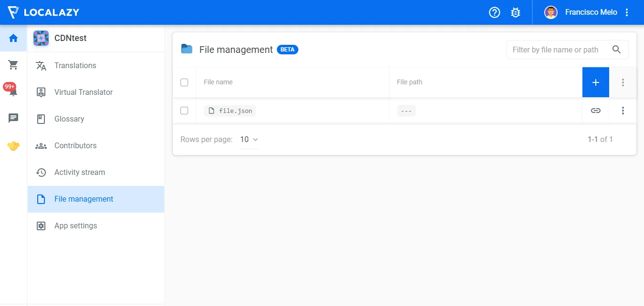Image resolution: width=644 pixels, height=306 pixels.
Task: Open file.json row three-dot menu
Action: [623, 111]
